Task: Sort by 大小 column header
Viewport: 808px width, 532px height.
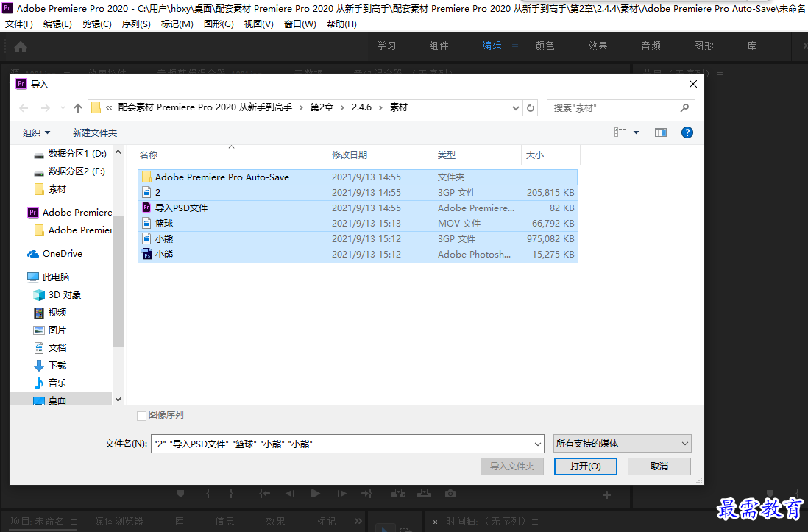Action: [x=535, y=155]
